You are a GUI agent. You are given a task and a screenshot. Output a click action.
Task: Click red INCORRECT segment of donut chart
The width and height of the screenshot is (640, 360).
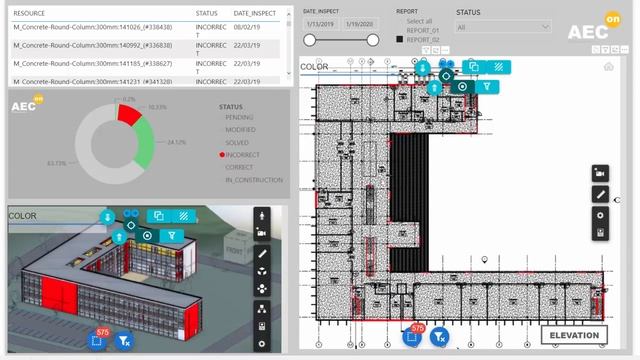[128, 114]
